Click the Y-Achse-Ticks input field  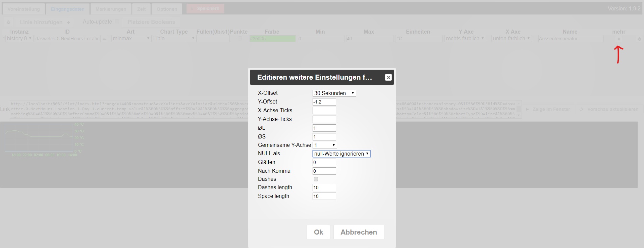(x=324, y=119)
